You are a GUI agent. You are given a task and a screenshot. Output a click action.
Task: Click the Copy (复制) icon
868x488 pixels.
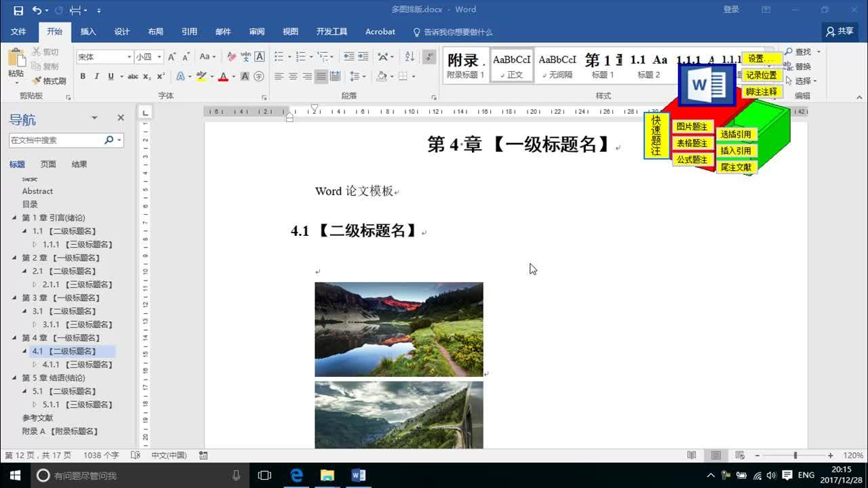click(x=37, y=66)
